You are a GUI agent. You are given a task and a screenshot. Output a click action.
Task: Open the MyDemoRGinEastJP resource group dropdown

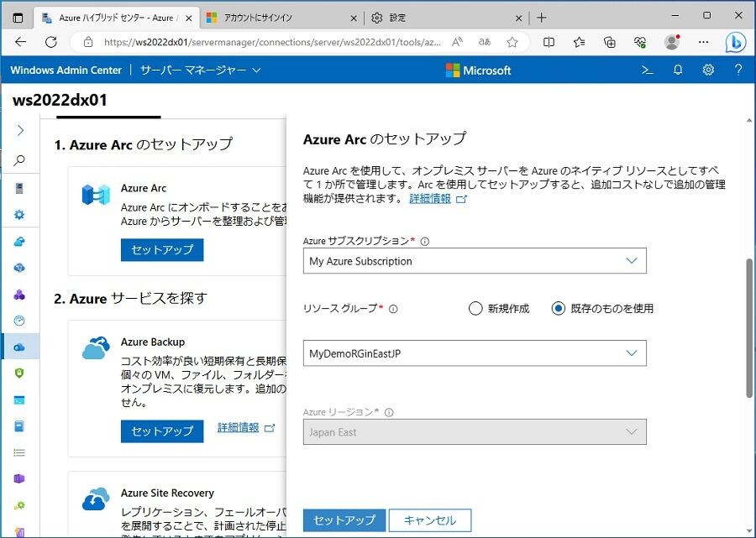click(x=475, y=353)
